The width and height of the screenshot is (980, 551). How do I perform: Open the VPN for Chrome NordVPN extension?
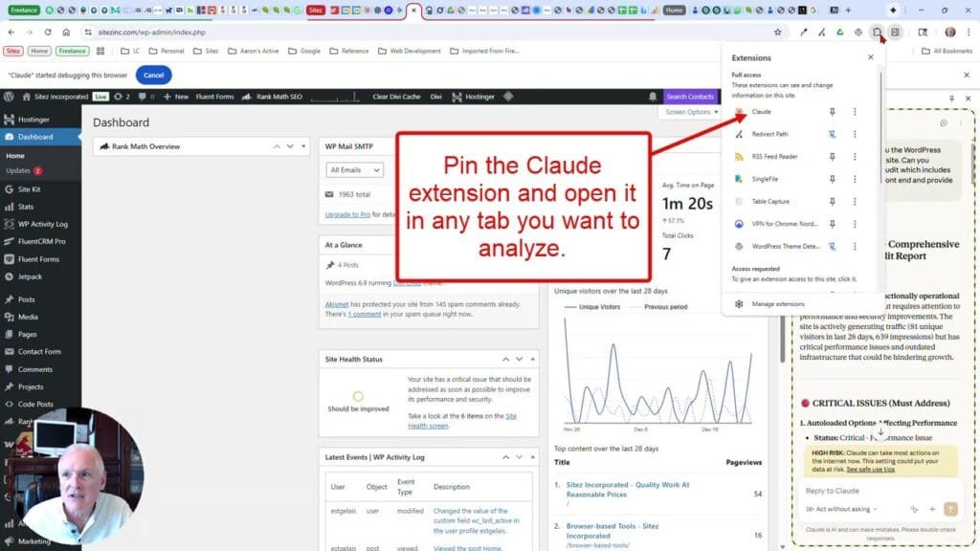point(764,224)
